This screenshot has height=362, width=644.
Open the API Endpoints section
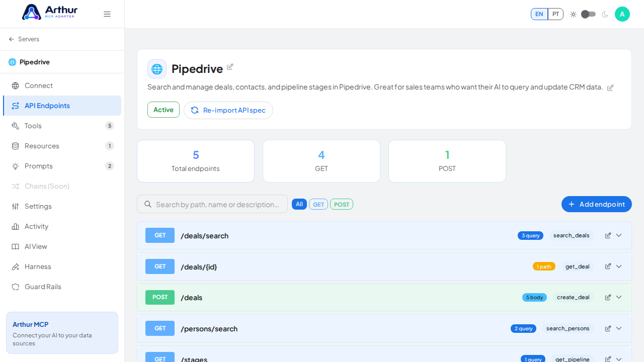62,106
